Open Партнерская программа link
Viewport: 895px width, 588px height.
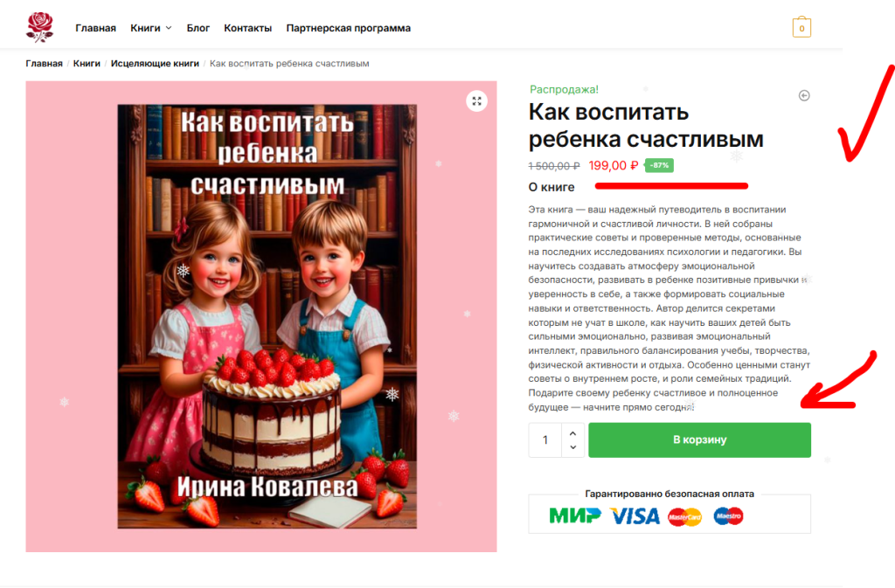348,28
